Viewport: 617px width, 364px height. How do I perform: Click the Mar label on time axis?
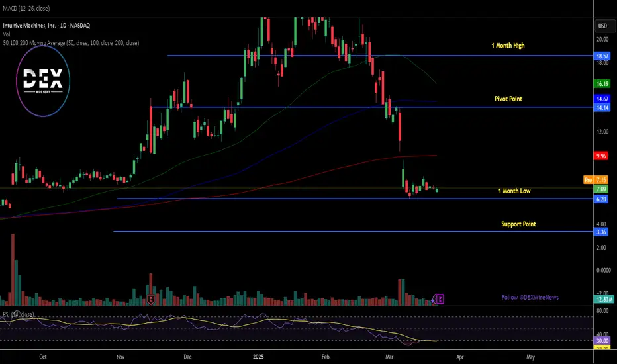[x=389, y=357]
